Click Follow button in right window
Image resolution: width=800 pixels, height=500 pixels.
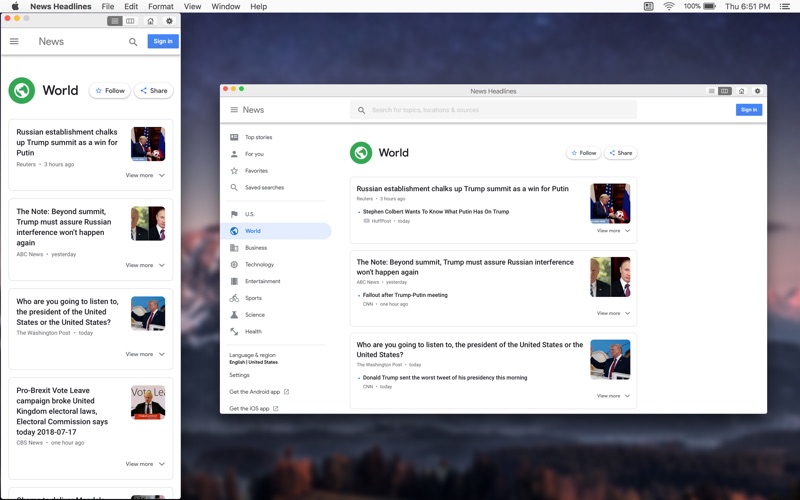pyautogui.click(x=584, y=153)
